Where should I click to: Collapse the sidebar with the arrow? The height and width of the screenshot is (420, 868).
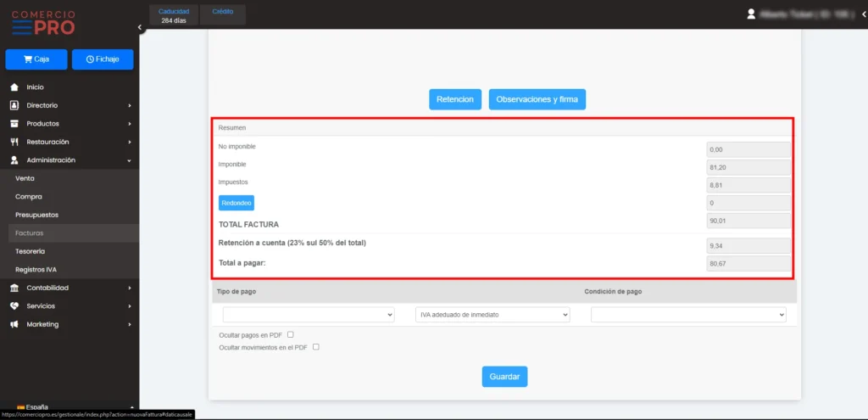[x=140, y=27]
